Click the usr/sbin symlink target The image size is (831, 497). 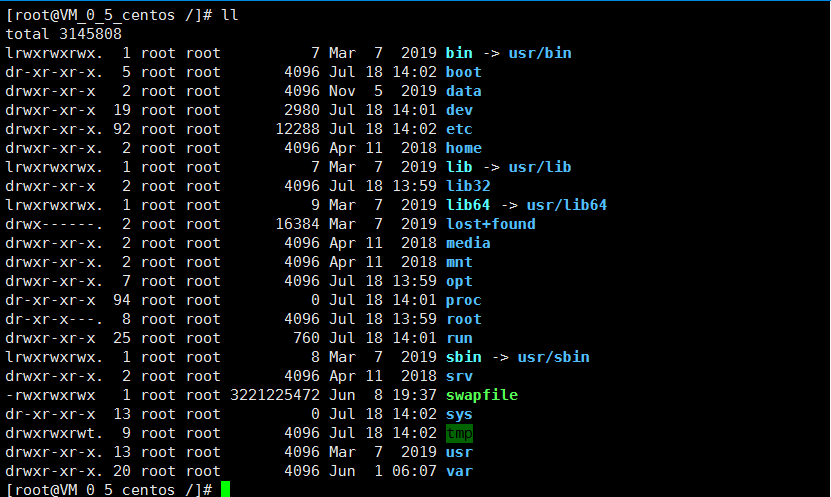(553, 357)
